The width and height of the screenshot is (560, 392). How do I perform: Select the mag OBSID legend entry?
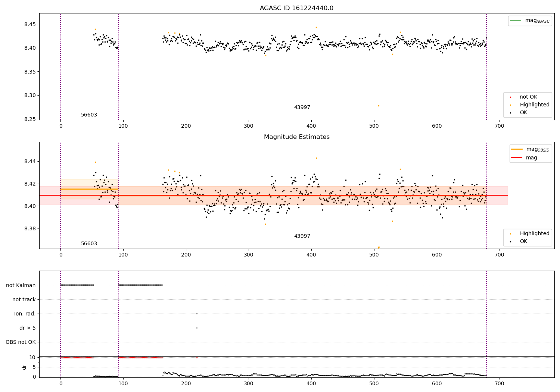coord(531,149)
